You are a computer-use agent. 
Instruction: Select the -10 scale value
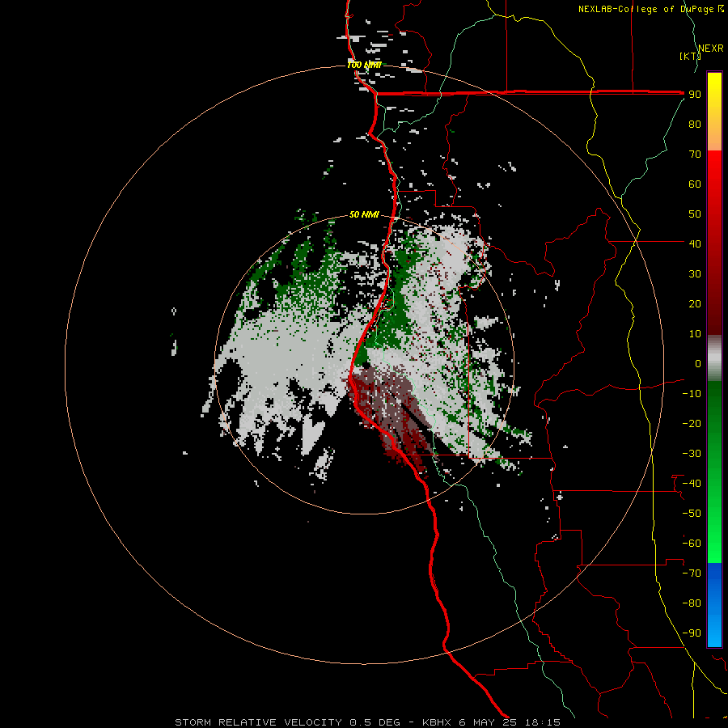tap(692, 394)
